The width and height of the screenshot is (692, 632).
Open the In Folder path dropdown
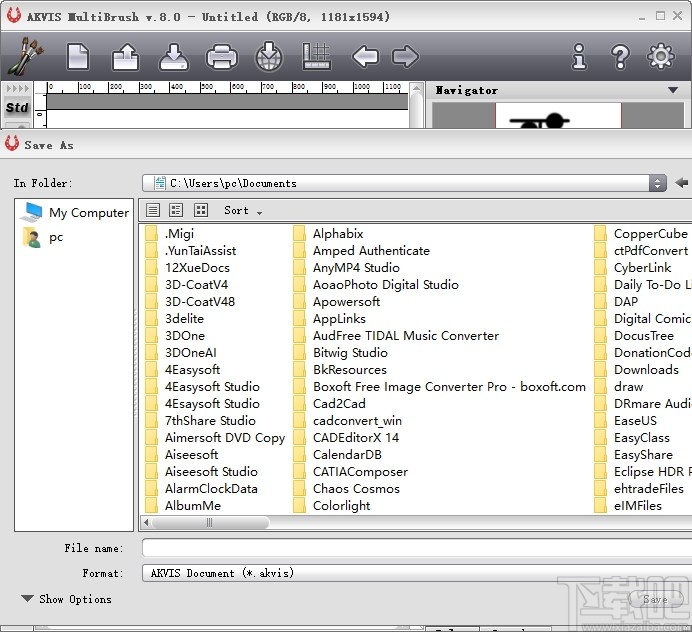pos(657,183)
